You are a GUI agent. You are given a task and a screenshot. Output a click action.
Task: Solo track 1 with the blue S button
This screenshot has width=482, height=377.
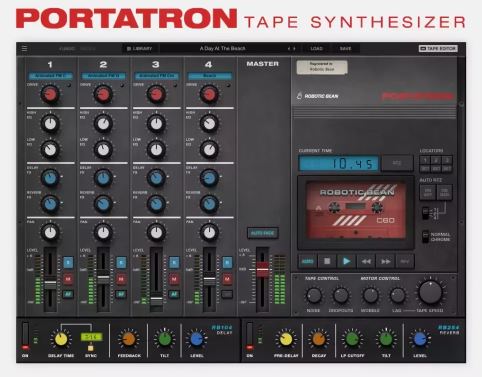point(68,262)
